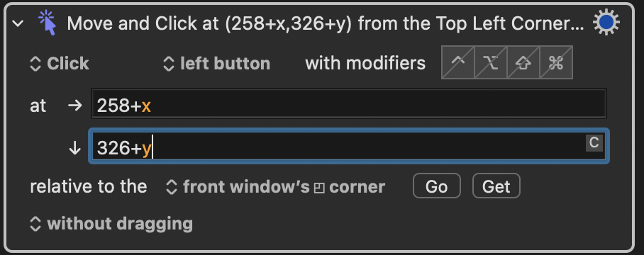Select the action title text
Viewport: 644px width, 255px height.
tap(326, 24)
